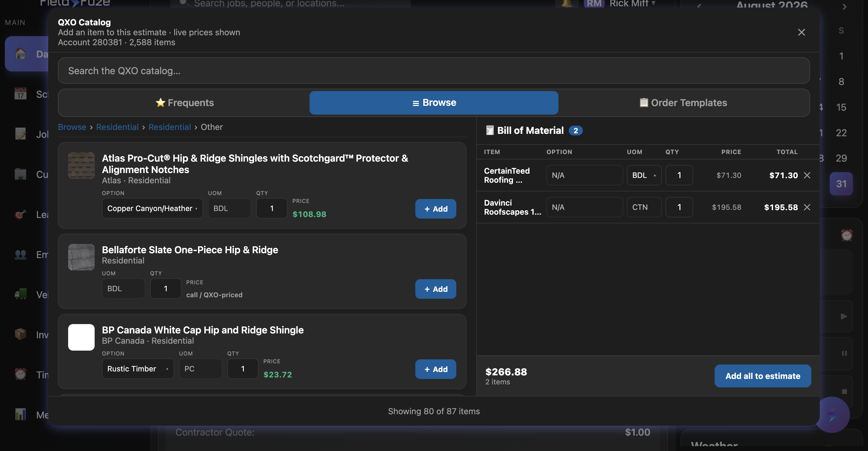
Task: Open the Bellaforte Slate thumbnail image
Action: pos(81,257)
